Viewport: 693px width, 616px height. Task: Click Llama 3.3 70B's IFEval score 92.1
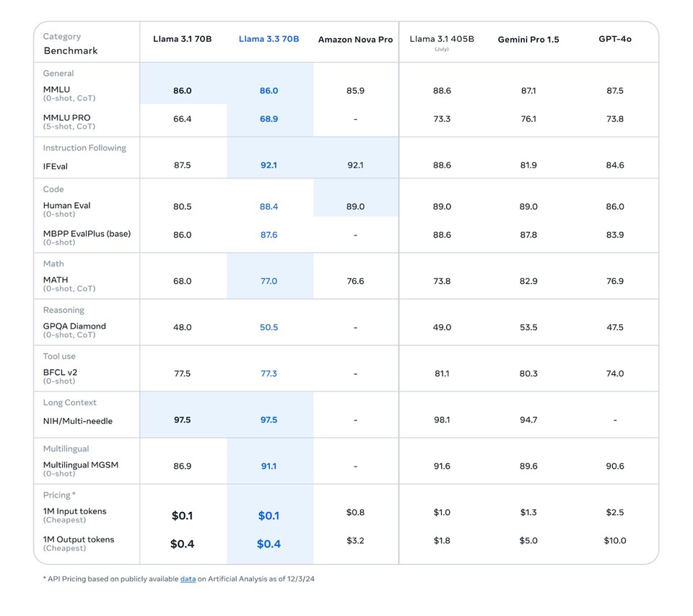(269, 165)
